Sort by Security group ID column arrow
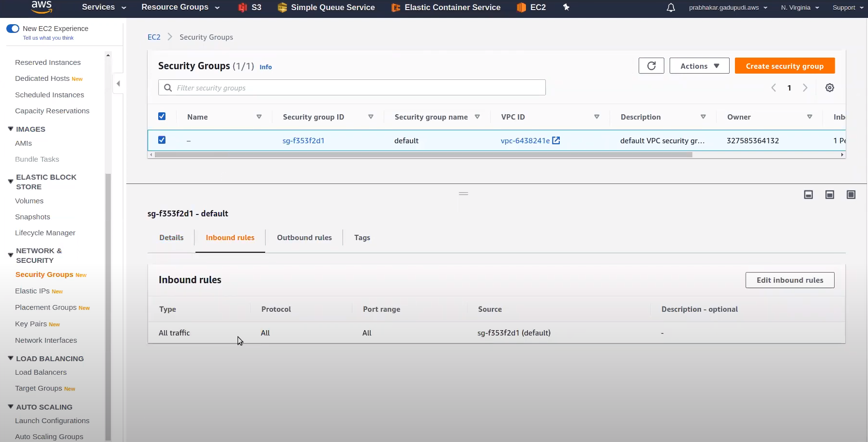The width and height of the screenshot is (868, 442). pyautogui.click(x=371, y=117)
